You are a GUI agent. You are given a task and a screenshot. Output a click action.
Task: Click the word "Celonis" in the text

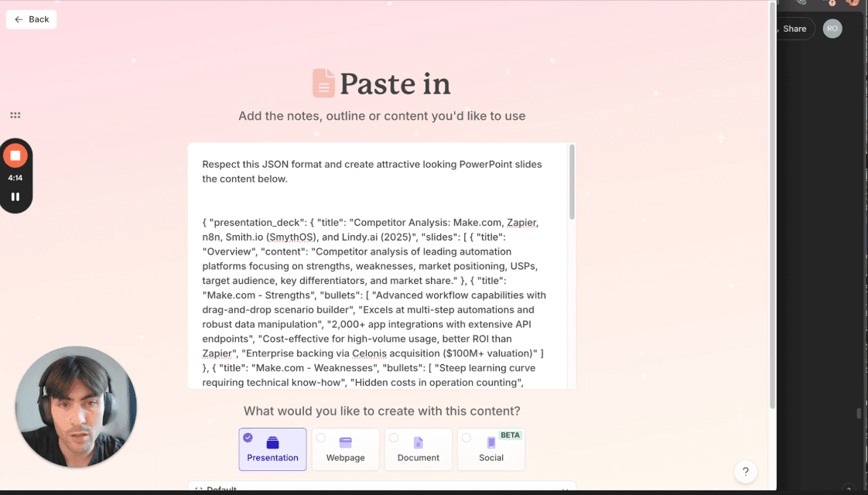[369, 353]
